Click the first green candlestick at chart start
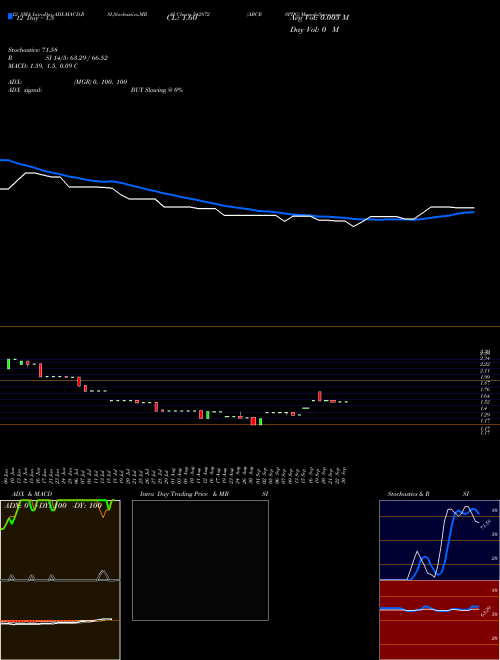 click(8, 364)
